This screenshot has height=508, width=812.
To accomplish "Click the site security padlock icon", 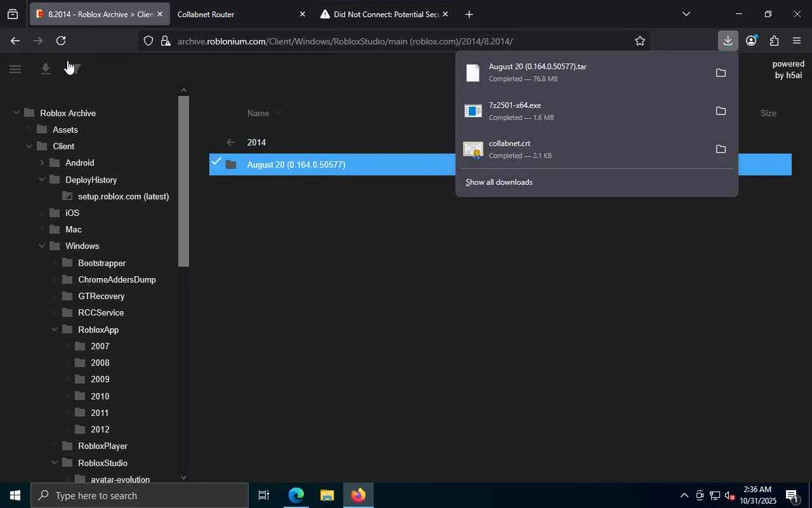I will [x=166, y=41].
